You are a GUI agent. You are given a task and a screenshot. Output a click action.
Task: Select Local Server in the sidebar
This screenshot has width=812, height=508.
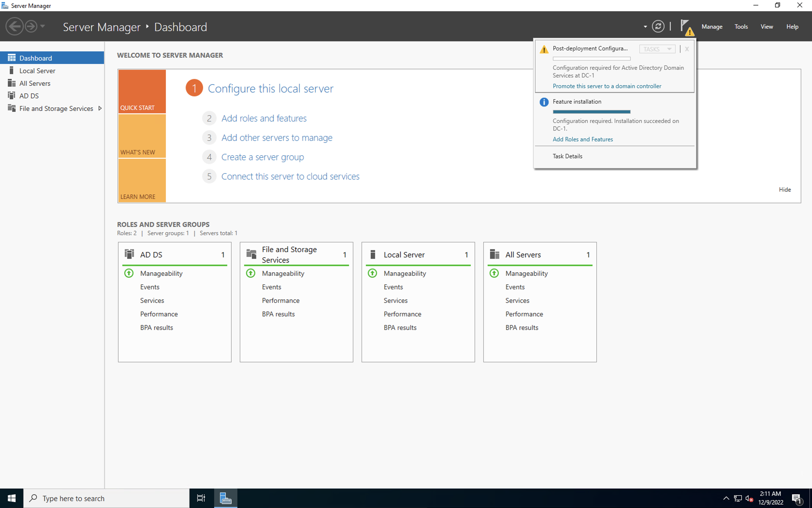pos(52,71)
